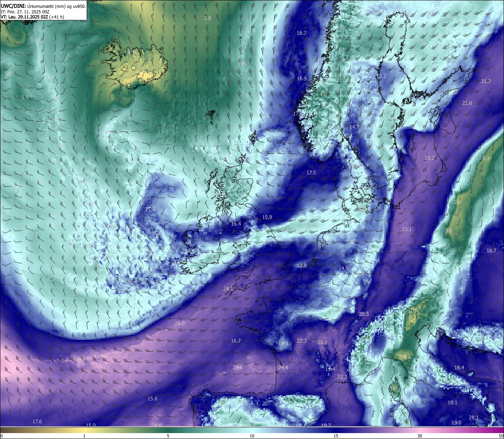Click the '5' tick on the color scale
Screen dimensions: 504x439
pos(168,436)
